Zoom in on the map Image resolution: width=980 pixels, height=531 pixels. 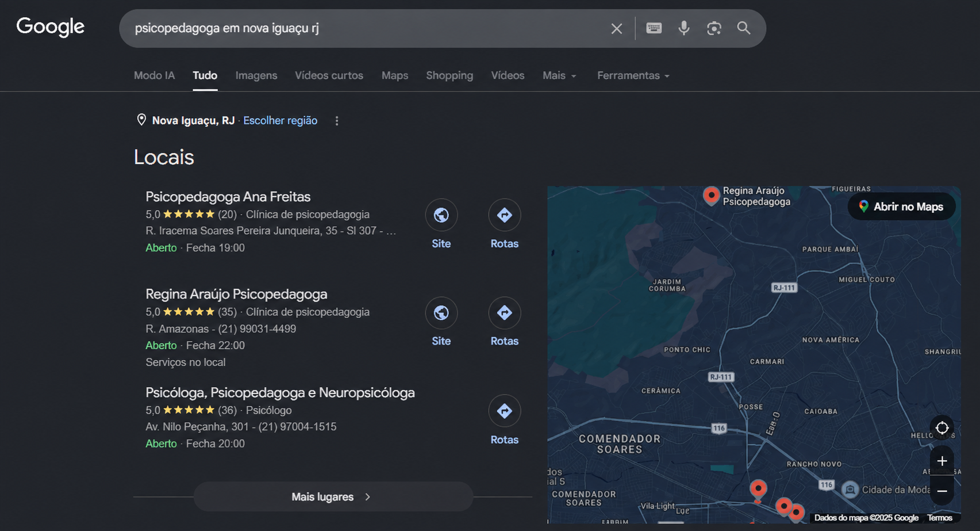coord(942,461)
